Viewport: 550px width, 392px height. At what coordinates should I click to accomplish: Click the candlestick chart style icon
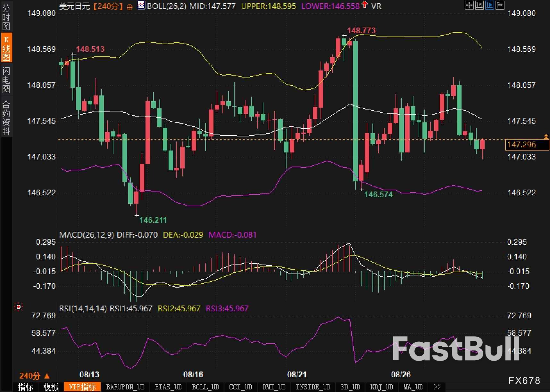point(479,5)
